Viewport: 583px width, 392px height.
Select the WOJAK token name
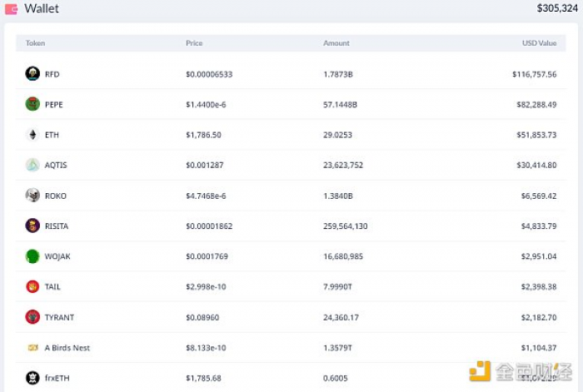pos(57,256)
